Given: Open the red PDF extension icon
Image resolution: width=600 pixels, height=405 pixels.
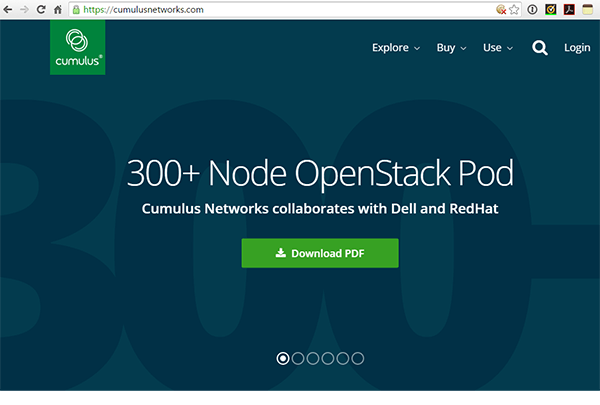Looking at the screenshot, I should [x=569, y=10].
